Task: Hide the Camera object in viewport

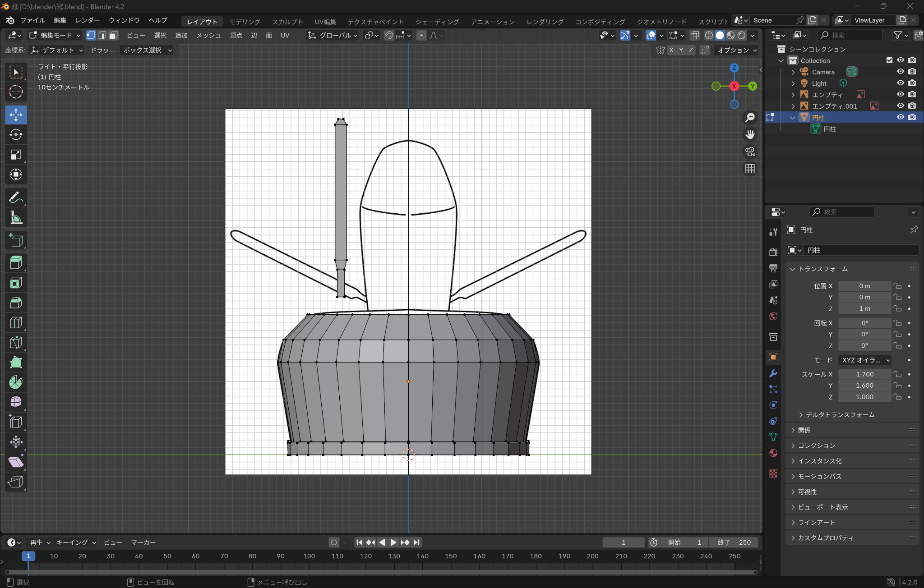Action: coord(901,72)
